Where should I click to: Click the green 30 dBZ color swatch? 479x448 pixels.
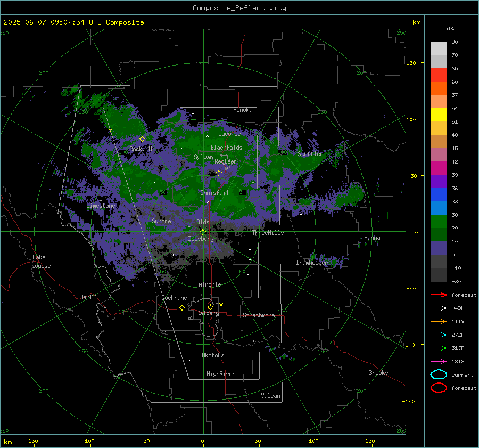point(439,221)
